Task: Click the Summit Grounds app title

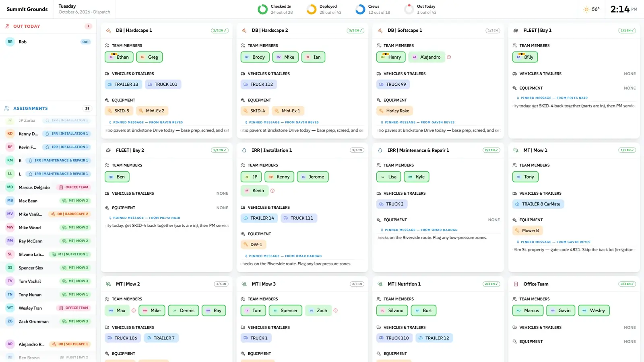Action: click(x=27, y=9)
